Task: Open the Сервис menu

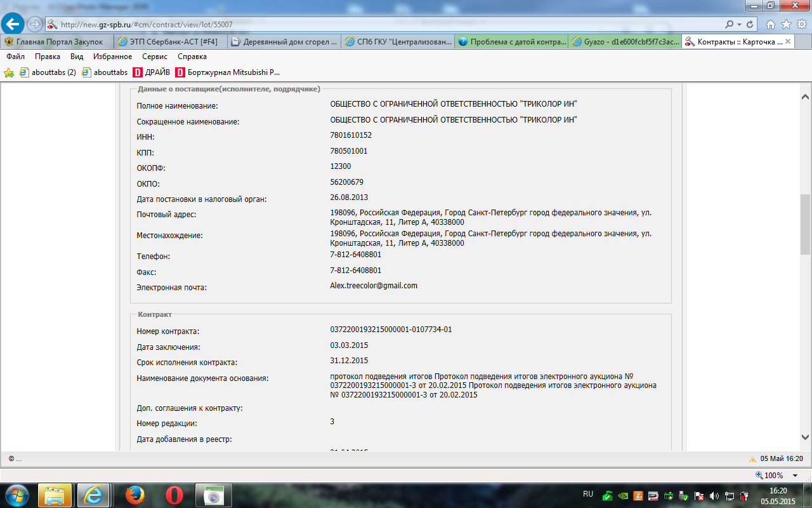Action: [x=155, y=57]
